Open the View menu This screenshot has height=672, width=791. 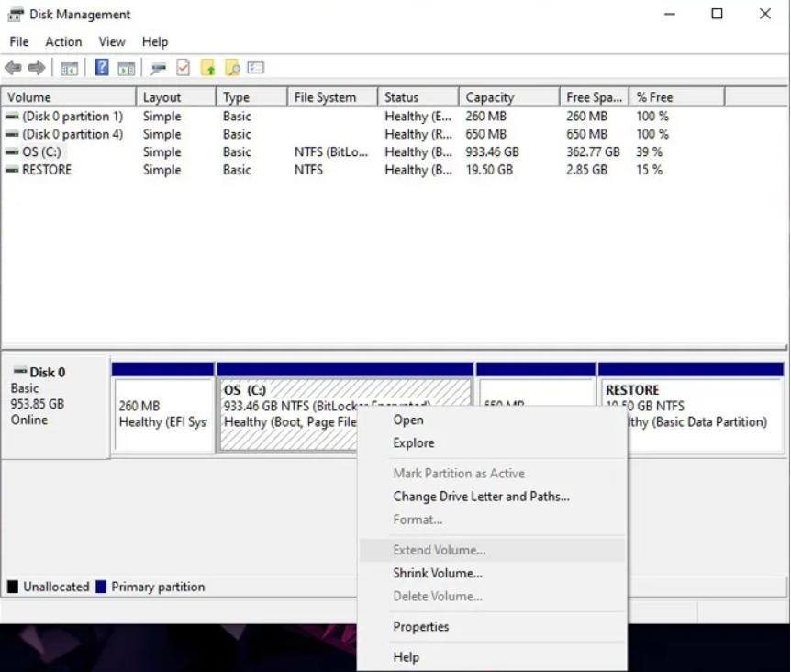(111, 42)
